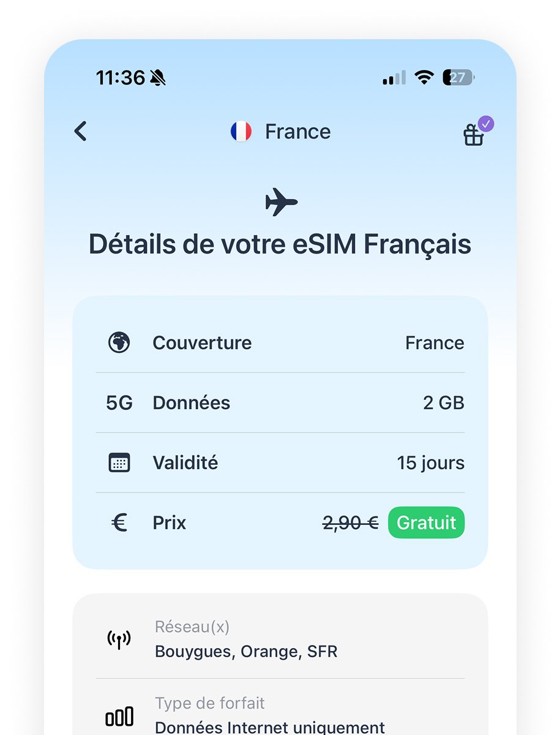Tap the crossed-out 2,90 € price
This screenshot has height=735, width=560.
click(351, 523)
